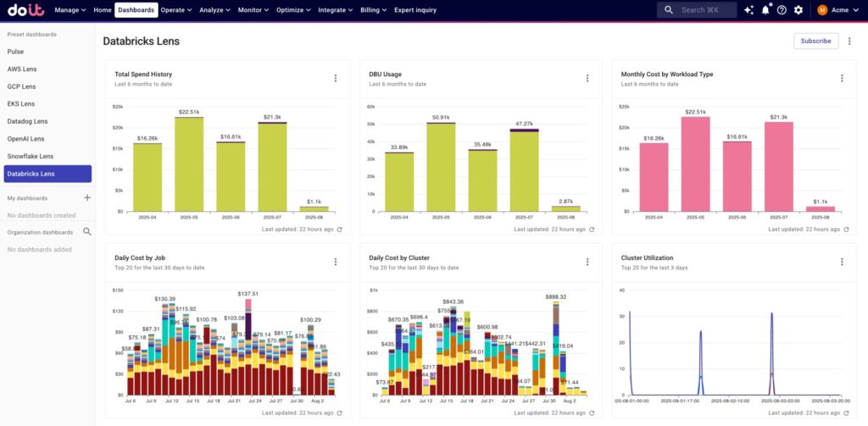Open Cluster Utilization widget menu
This screenshot has width=868, height=426.
click(x=842, y=262)
